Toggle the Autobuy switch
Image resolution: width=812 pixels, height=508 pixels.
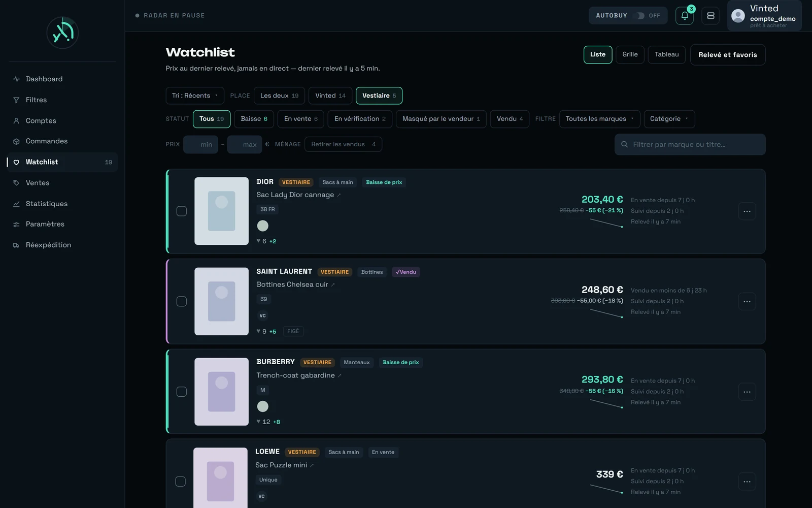pos(641,16)
